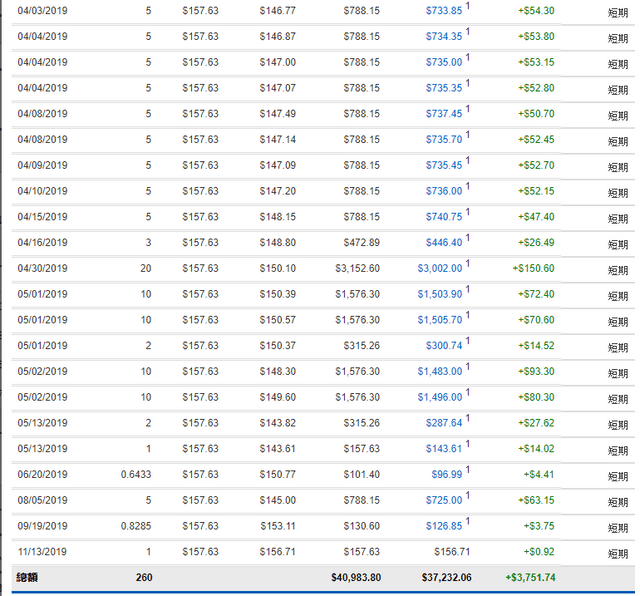
Task: Open the $3,002.00 proceeds link
Action: (440, 268)
